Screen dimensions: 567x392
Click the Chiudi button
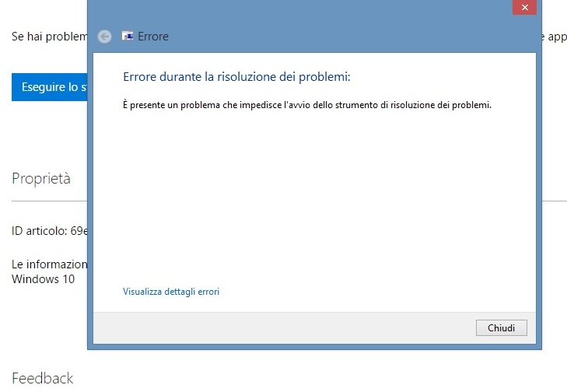point(501,327)
